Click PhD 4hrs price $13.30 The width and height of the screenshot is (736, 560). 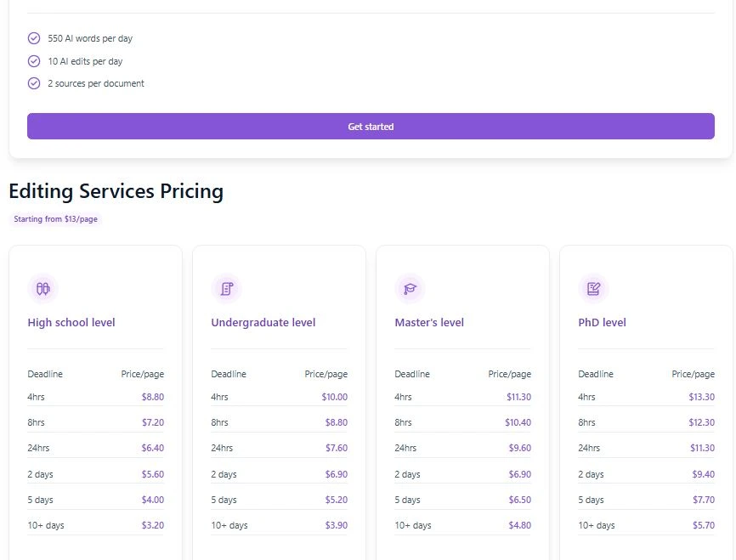pos(701,397)
